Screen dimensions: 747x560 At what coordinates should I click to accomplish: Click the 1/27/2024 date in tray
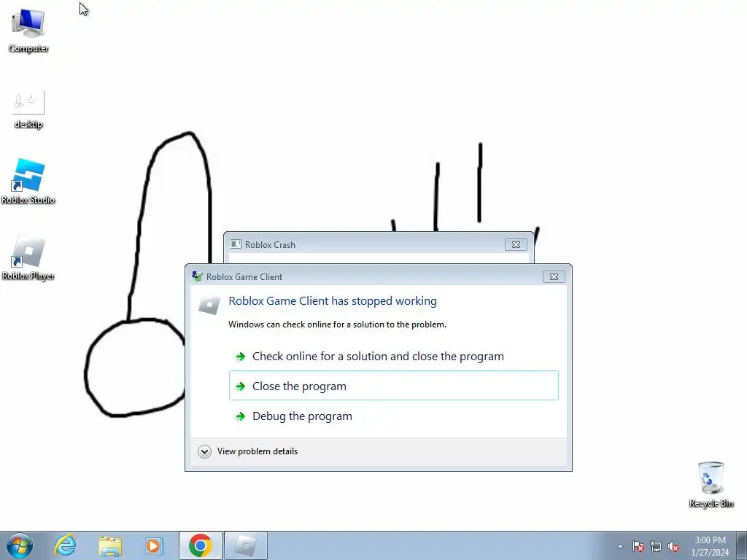pos(710,553)
